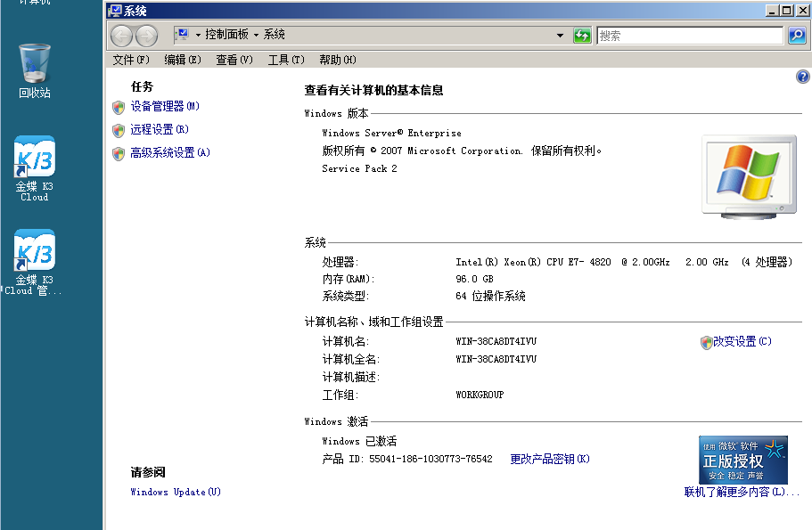The height and width of the screenshot is (530, 812).
Task: Go back with the navigation arrow
Action: click(122, 36)
